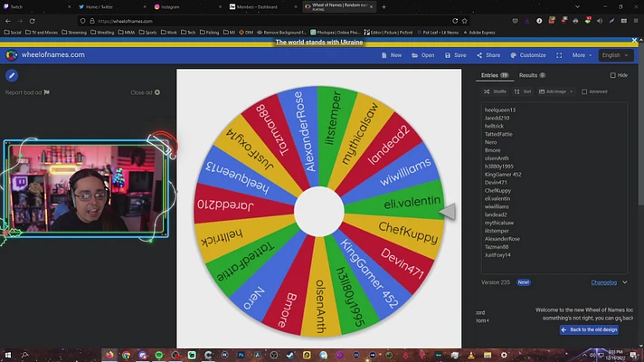Open the Wrestling bookmarks folder

[x=102, y=32]
